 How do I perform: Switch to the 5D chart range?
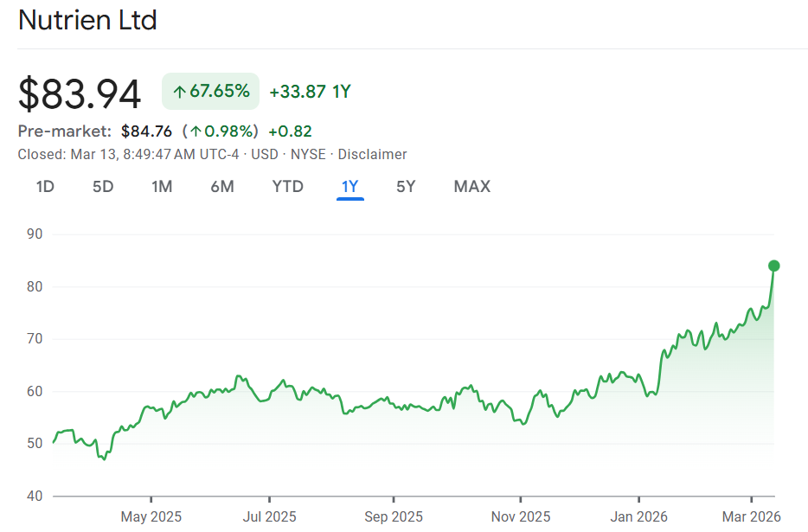point(103,186)
